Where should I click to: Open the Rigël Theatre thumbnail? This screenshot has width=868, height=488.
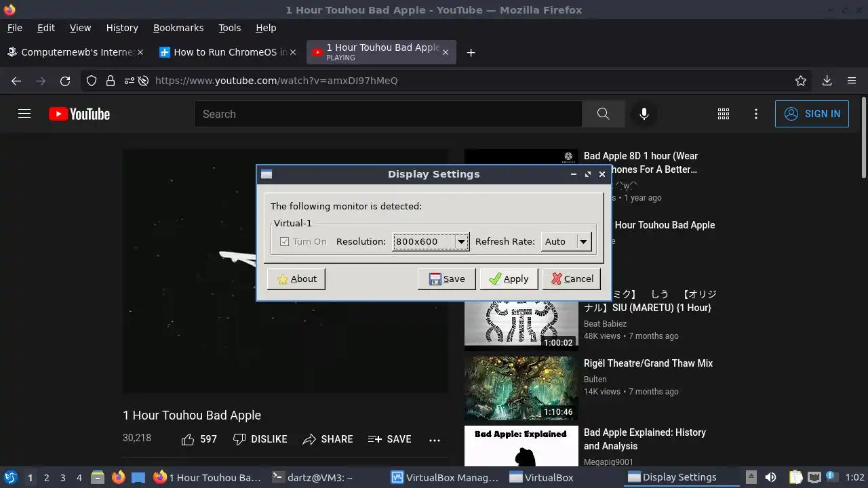click(521, 388)
